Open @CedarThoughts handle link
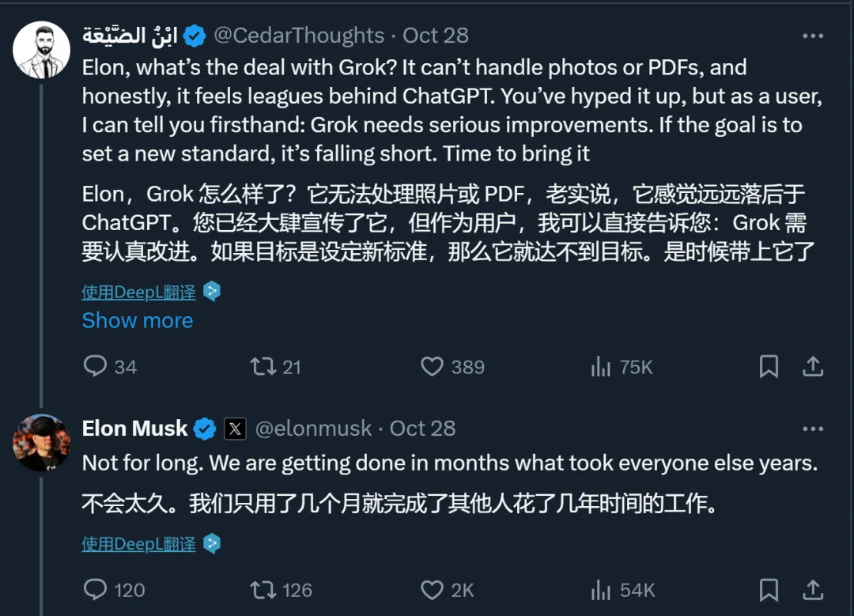Image resolution: width=854 pixels, height=616 pixels. point(299,36)
